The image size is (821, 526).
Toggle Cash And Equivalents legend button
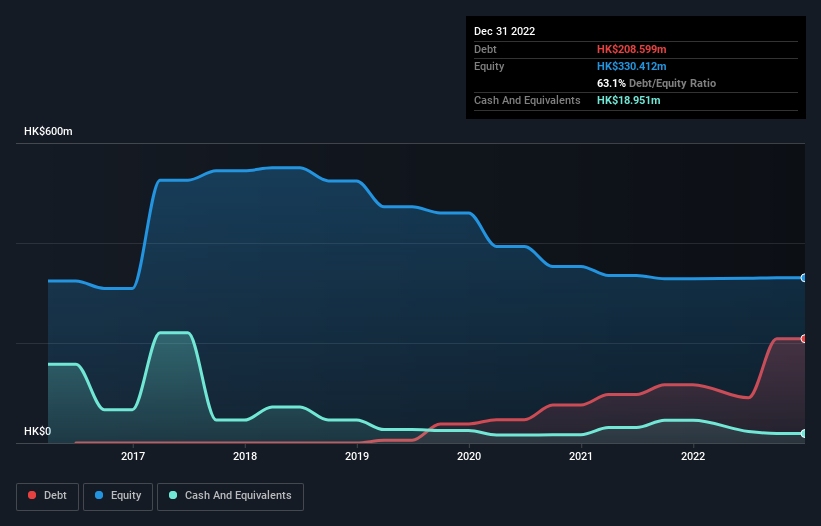pos(230,496)
